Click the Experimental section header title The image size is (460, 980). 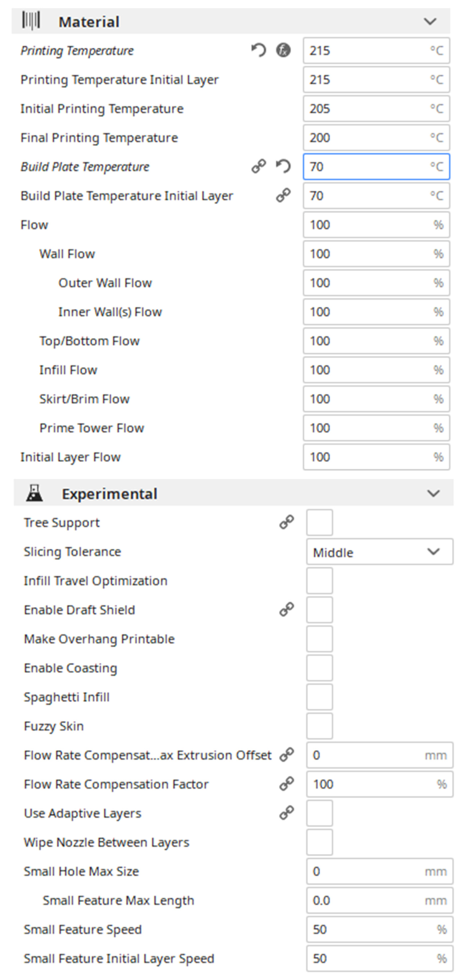109,494
